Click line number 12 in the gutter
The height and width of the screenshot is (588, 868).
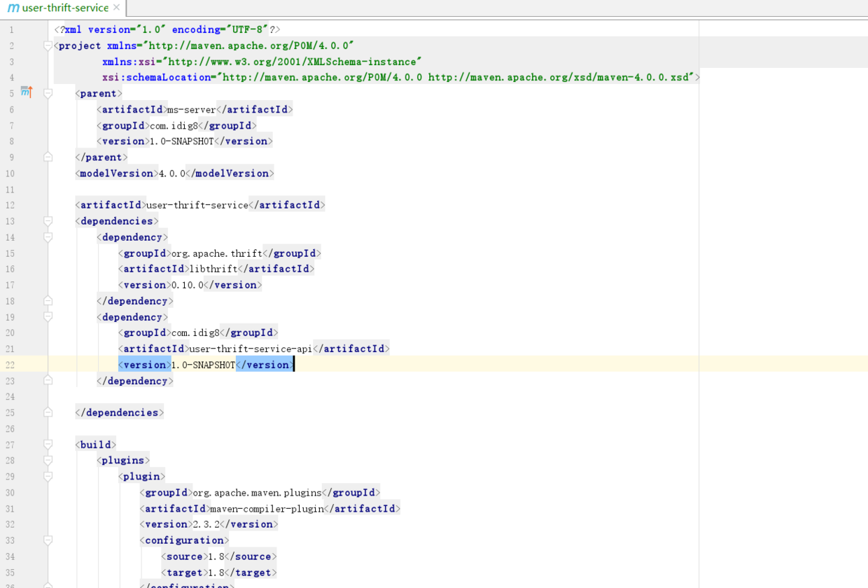[10, 205]
